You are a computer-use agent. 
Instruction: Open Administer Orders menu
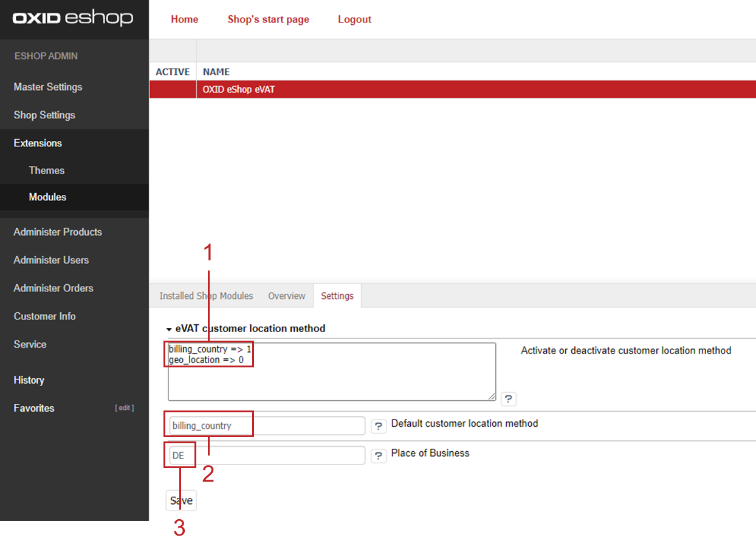pyautogui.click(x=53, y=288)
